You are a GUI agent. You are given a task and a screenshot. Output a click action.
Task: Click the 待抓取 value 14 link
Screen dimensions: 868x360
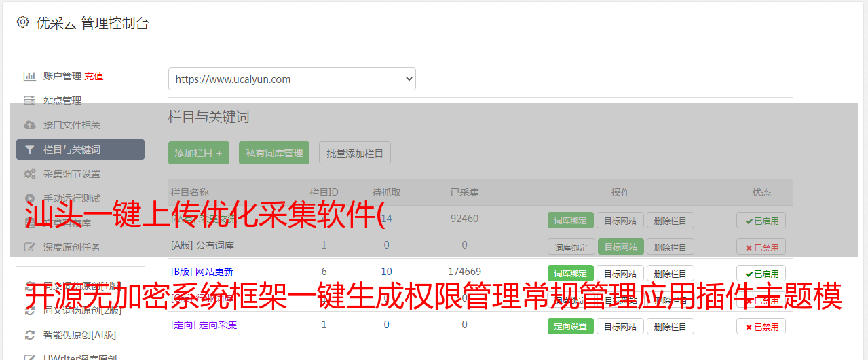tap(386, 219)
